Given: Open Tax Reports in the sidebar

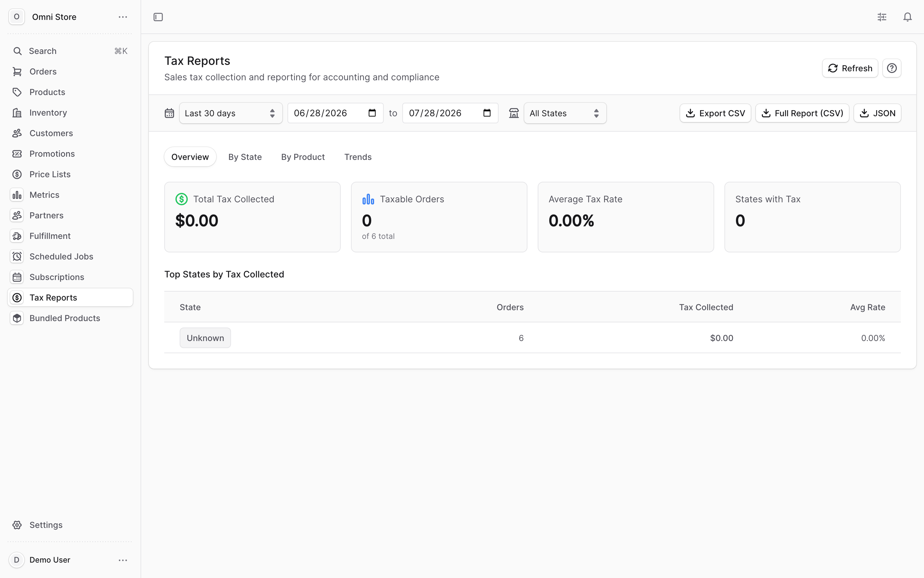Looking at the screenshot, I should 70,297.
